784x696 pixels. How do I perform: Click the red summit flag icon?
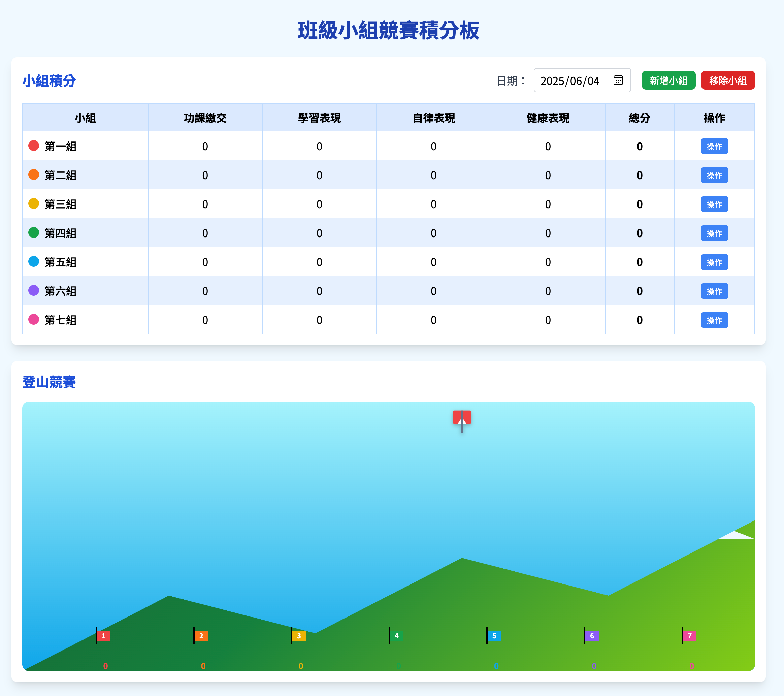[462, 418]
